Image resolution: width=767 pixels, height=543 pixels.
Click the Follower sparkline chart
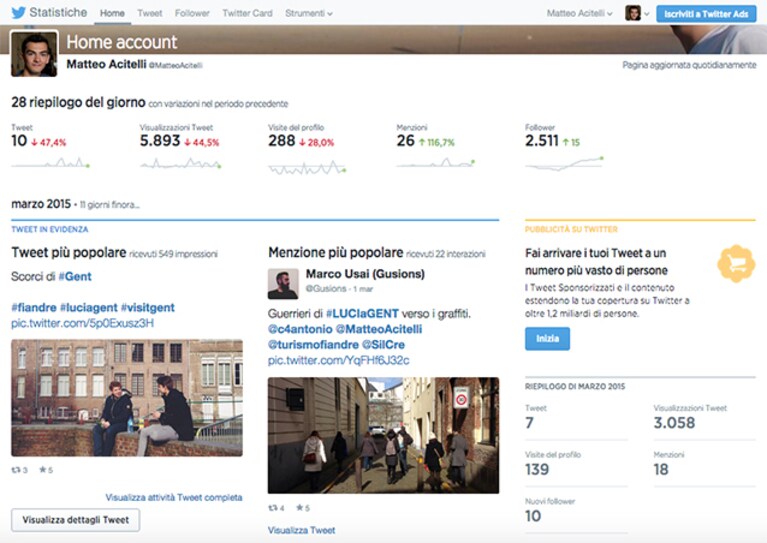564,163
